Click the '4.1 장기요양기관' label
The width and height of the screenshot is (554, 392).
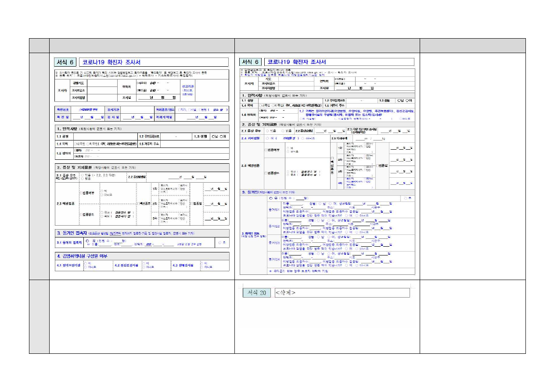(68, 265)
